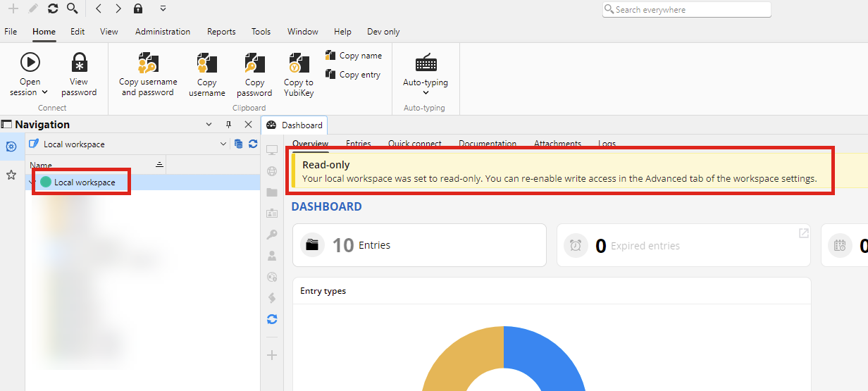The width and height of the screenshot is (868, 391).
Task: Click the key icon in dashboard sidebar
Action: (x=272, y=235)
